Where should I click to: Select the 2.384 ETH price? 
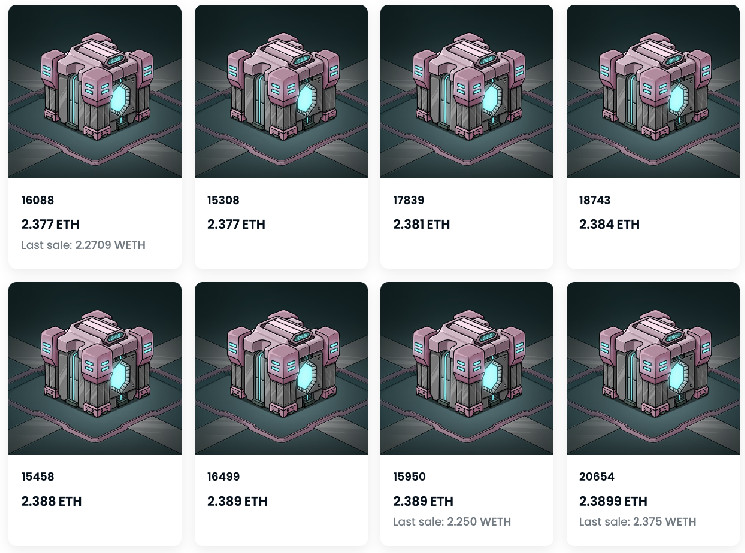[609, 224]
